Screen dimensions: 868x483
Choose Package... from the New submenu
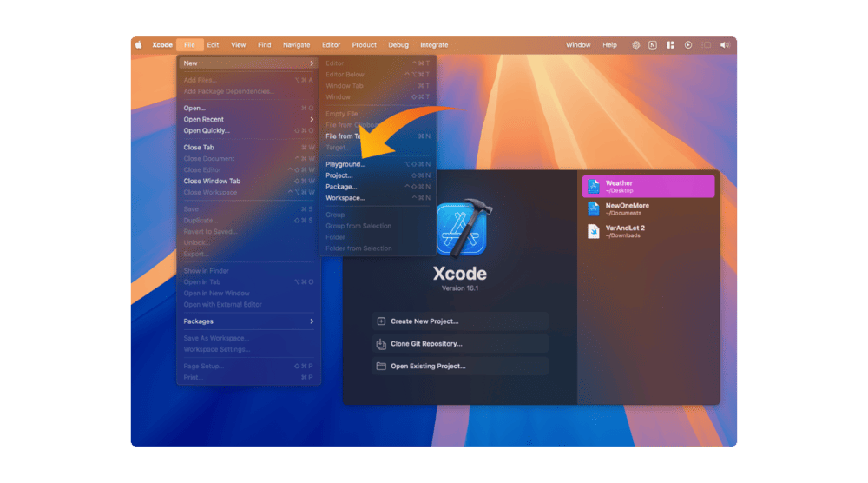(378, 187)
